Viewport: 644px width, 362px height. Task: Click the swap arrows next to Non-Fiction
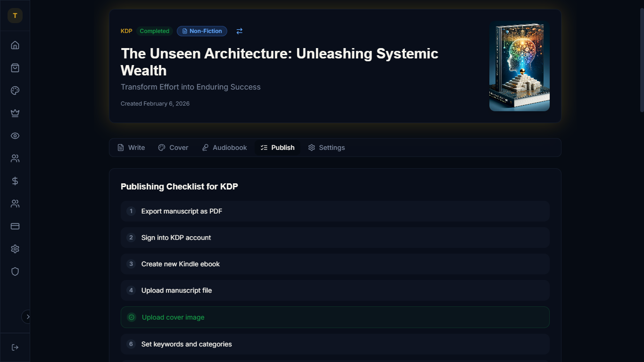(239, 31)
